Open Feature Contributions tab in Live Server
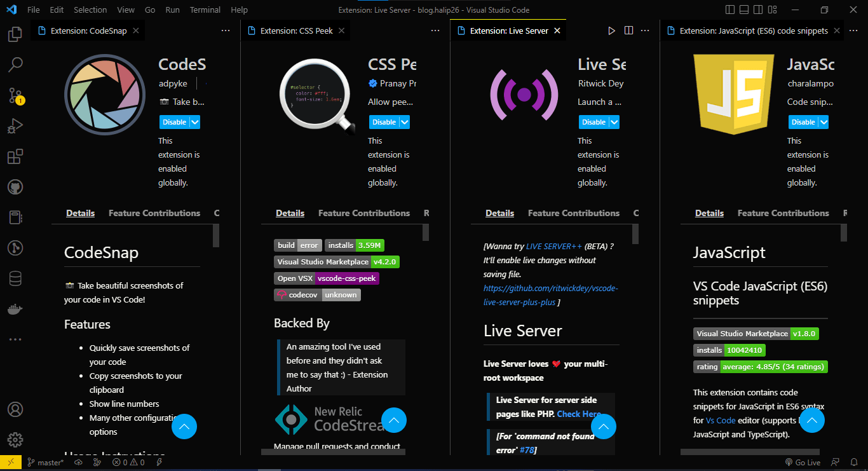This screenshot has height=471, width=868. pos(574,213)
